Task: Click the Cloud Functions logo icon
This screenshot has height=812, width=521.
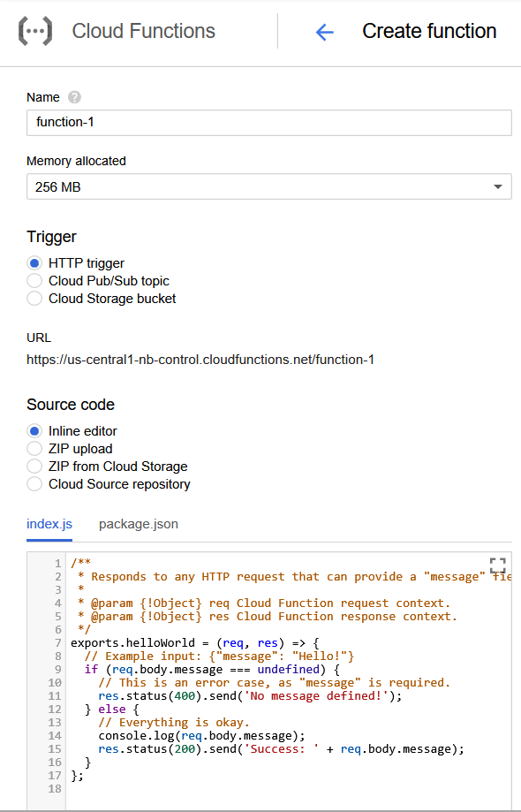Action: [x=35, y=32]
